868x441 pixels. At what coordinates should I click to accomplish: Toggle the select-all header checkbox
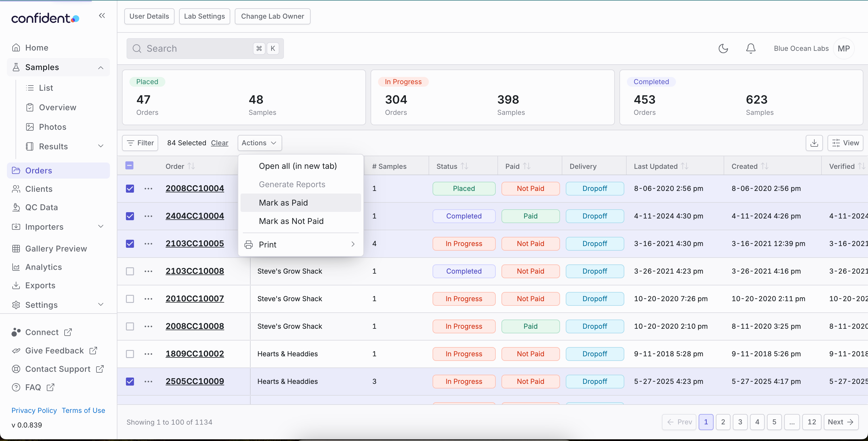[129, 166]
